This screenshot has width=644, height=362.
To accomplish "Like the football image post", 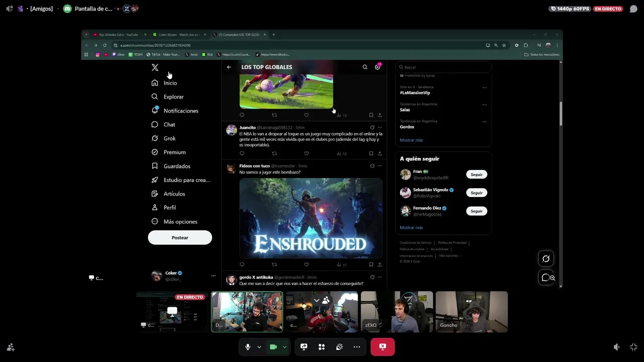I will pos(306,115).
